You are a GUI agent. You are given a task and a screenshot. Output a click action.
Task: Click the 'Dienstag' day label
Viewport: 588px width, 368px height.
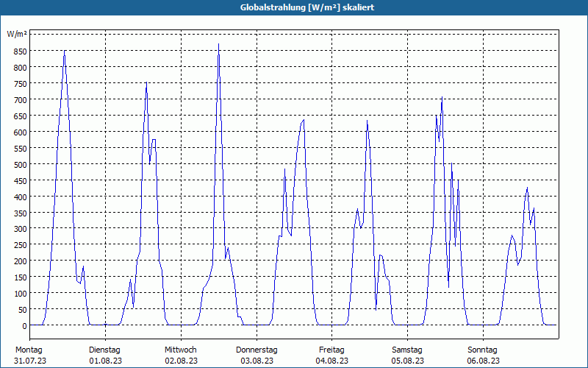[104, 350]
